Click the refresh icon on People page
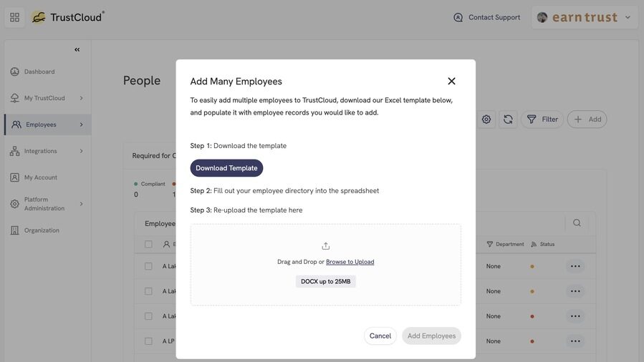Screen dimensions: 644x362 (508, 119)
